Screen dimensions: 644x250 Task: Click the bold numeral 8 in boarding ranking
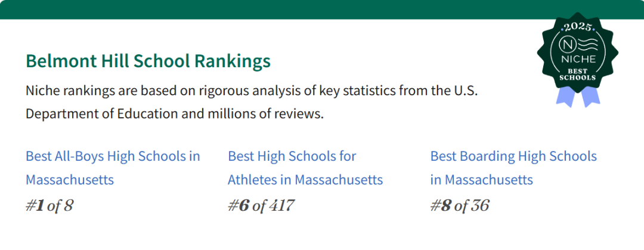447,206
